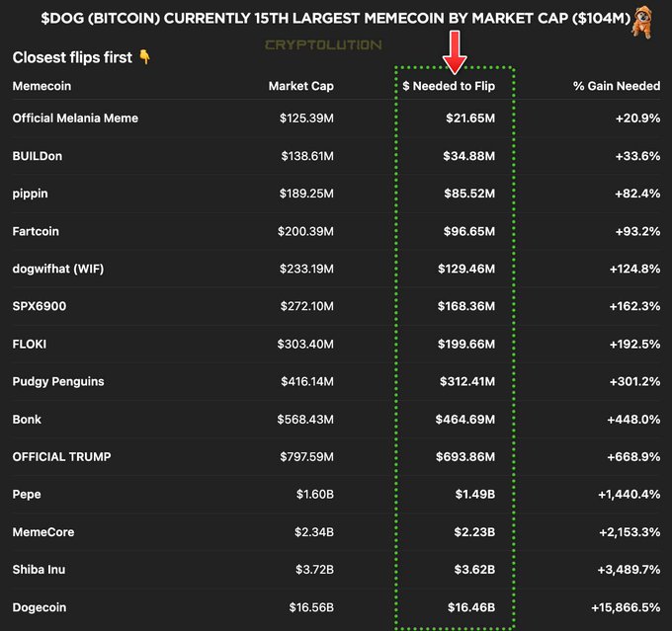Click the $138.61M market cap value
Image resolution: width=672 pixels, height=631 pixels.
(x=307, y=156)
